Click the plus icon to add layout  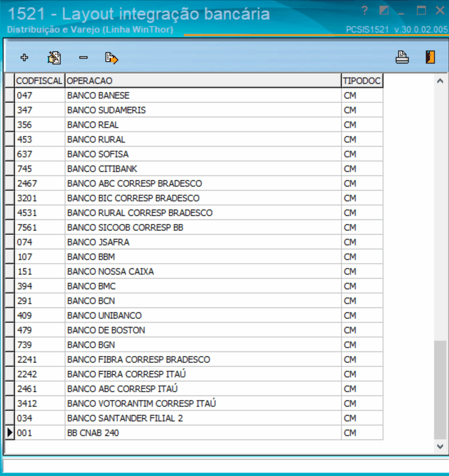[24, 58]
